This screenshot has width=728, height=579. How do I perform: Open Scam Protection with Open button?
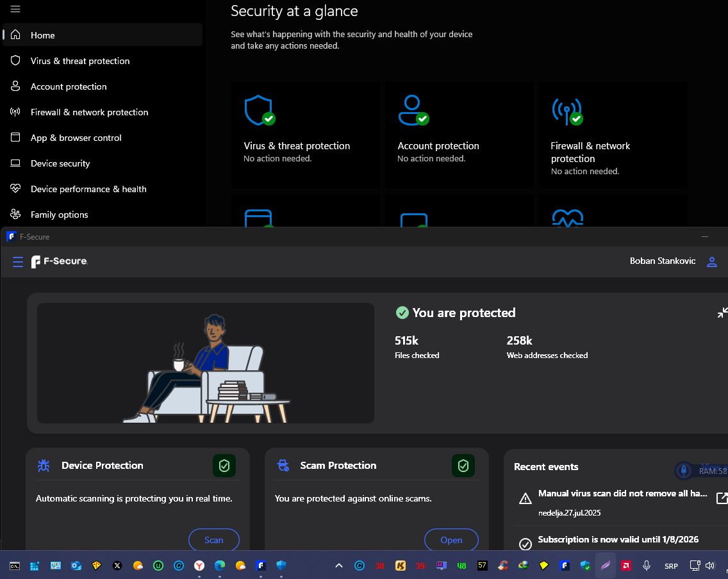tap(451, 540)
